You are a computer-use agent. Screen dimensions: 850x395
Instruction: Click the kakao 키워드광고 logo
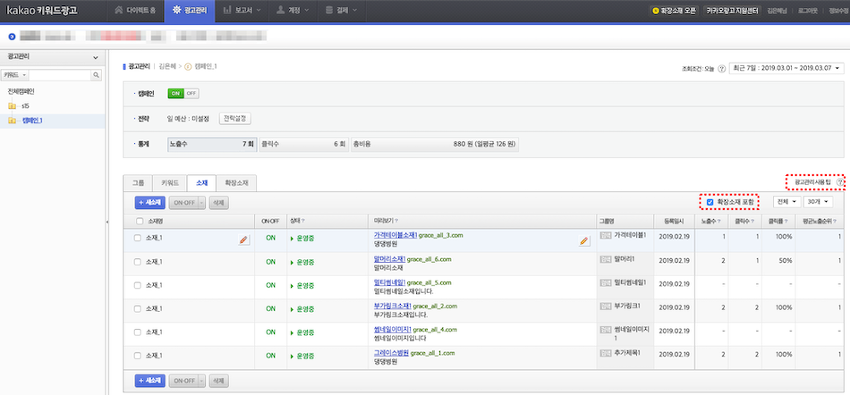tap(42, 10)
